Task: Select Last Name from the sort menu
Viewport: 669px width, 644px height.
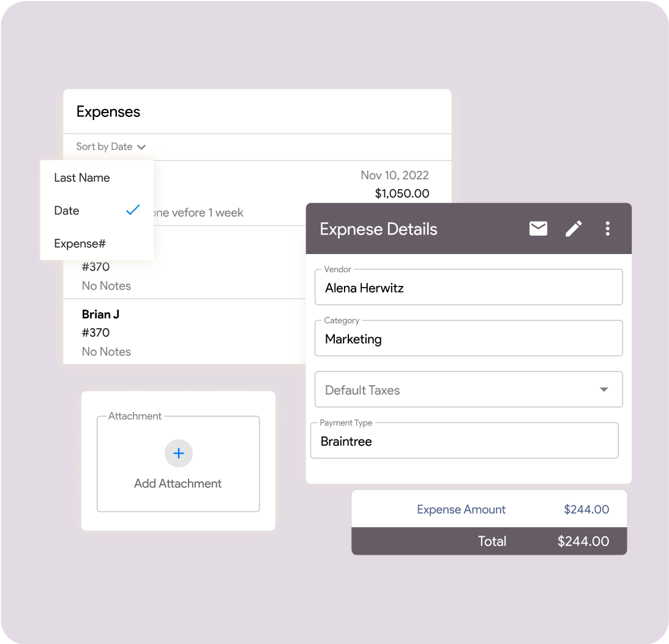Action: tap(82, 178)
